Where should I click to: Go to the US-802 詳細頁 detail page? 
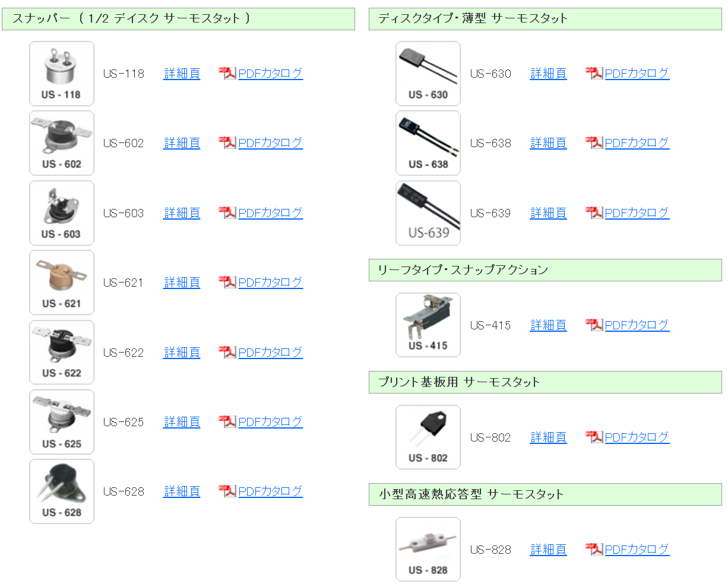tap(548, 437)
